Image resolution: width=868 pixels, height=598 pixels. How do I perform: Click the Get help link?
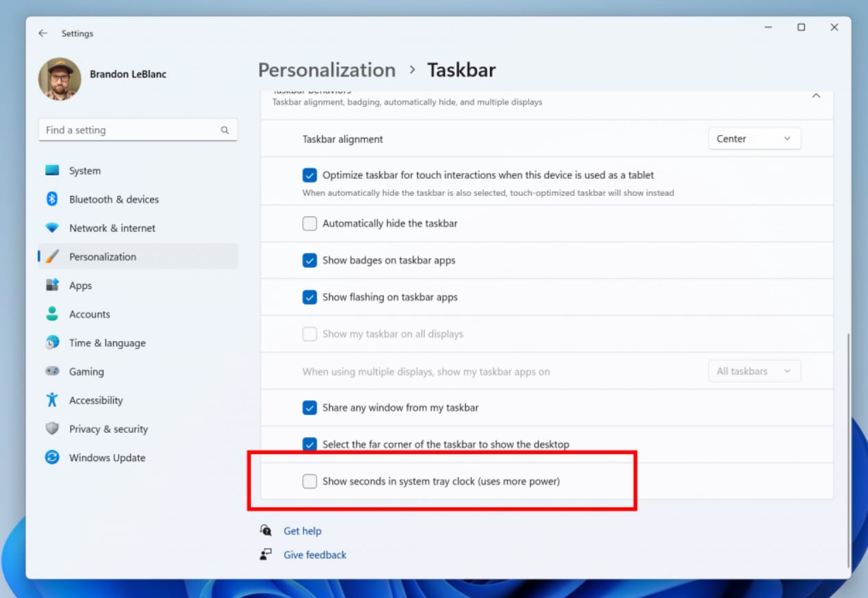[302, 531]
